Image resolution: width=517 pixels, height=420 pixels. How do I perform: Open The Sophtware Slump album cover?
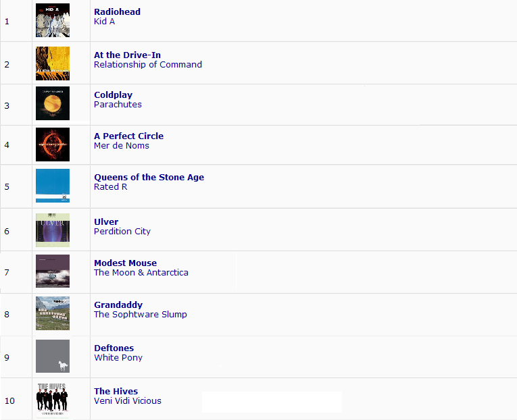[53, 313]
